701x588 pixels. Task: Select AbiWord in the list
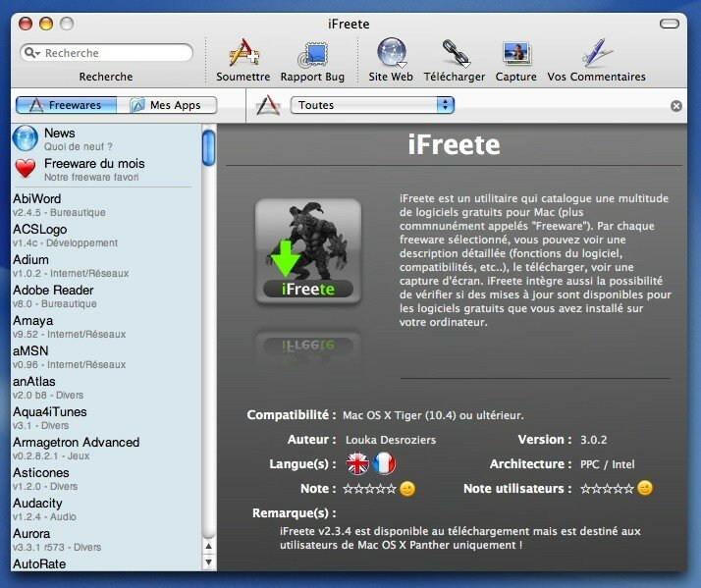tap(106, 205)
